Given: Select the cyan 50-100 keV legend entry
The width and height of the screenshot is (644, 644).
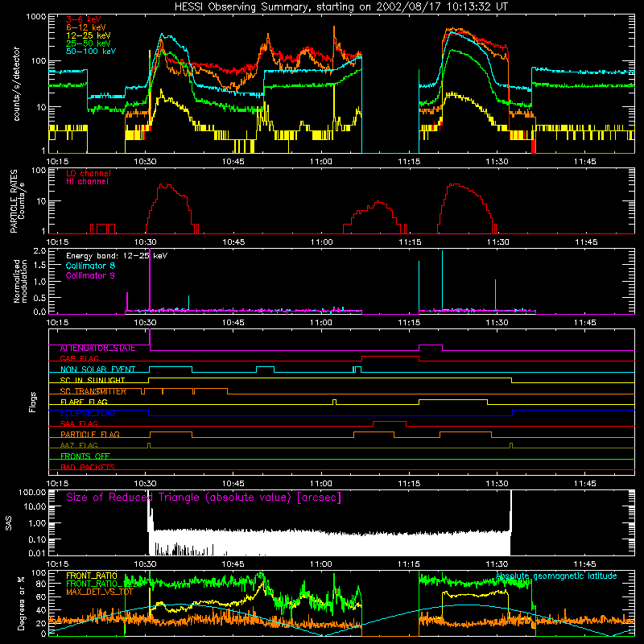Looking at the screenshot, I should pos(91,52).
